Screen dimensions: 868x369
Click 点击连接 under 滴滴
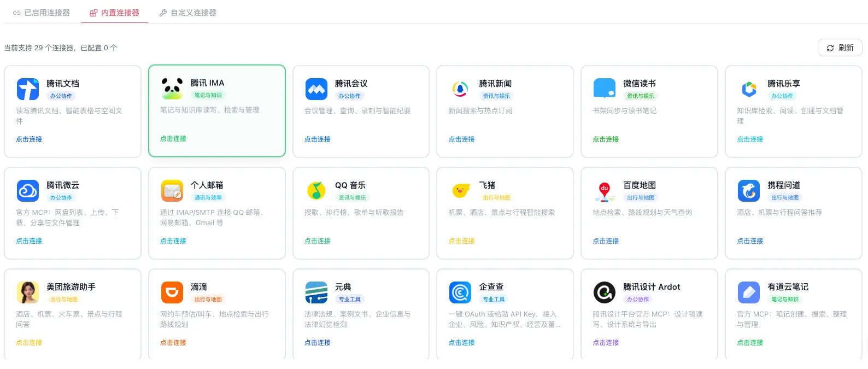click(173, 343)
